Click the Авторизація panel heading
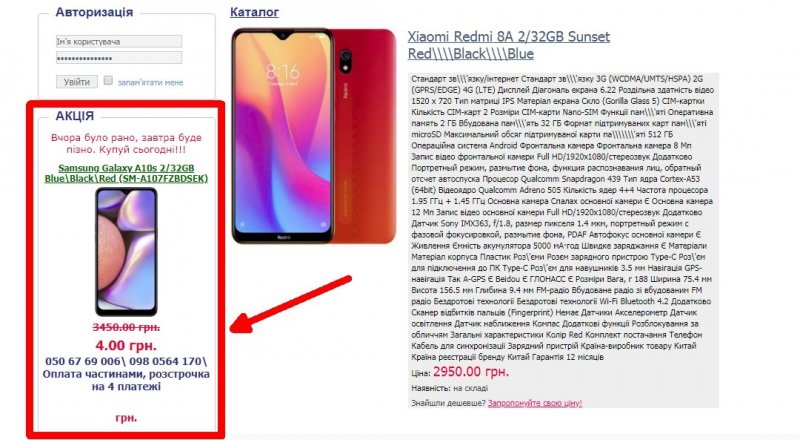The height and width of the screenshot is (440, 800). 94,12
